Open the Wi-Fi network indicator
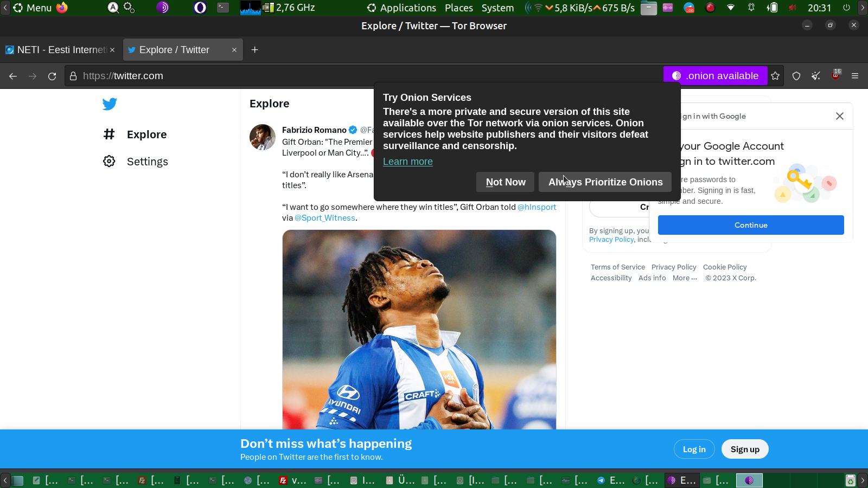868x488 pixels. (x=731, y=8)
